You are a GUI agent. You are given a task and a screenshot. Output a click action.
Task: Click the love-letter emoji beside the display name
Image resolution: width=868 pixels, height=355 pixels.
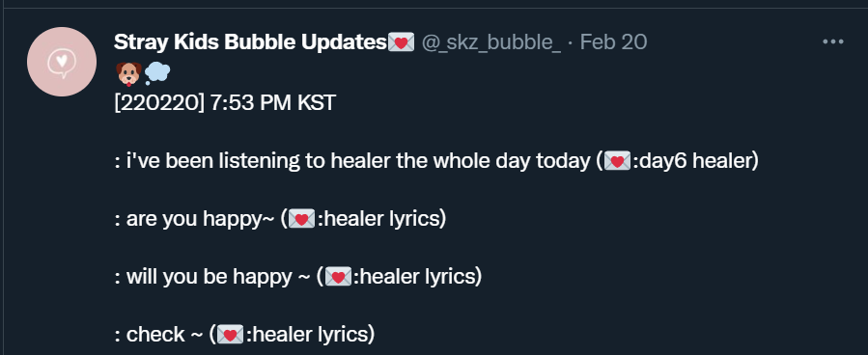pos(401,42)
